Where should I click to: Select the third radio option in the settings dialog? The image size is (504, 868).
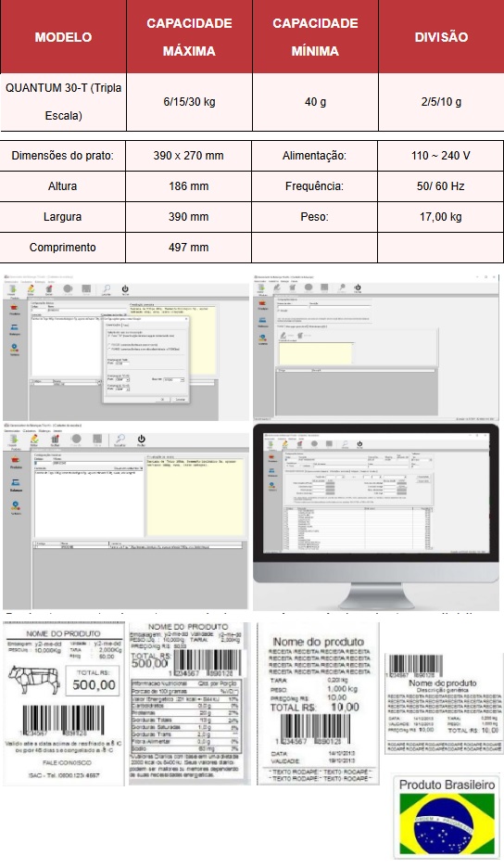pyautogui.click(x=109, y=349)
